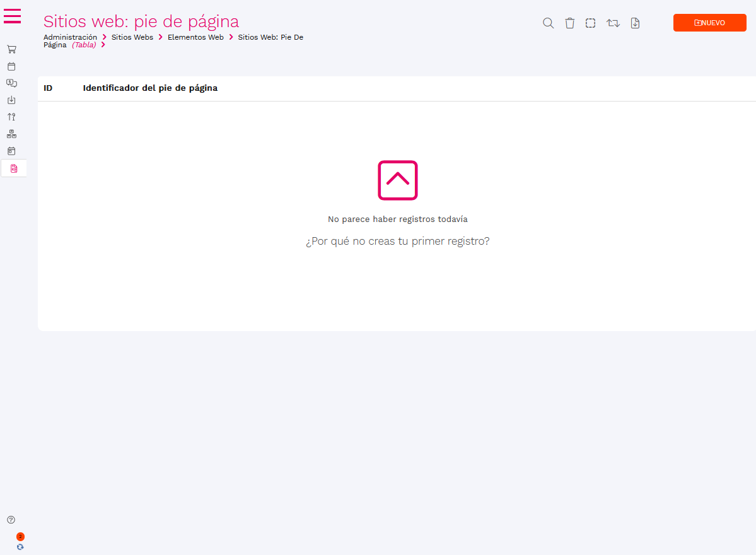Click the trash bin delete icon
The width and height of the screenshot is (756, 555).
569,23
